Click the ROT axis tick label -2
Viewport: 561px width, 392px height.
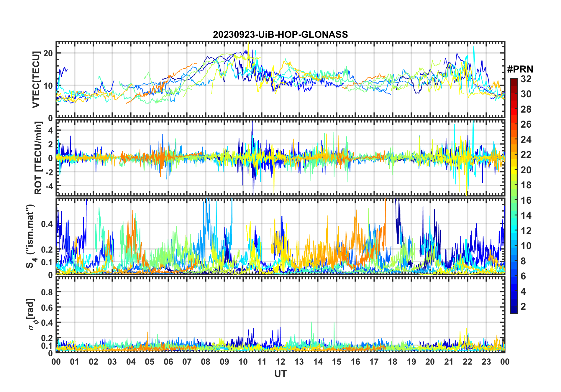pyautogui.click(x=49, y=172)
